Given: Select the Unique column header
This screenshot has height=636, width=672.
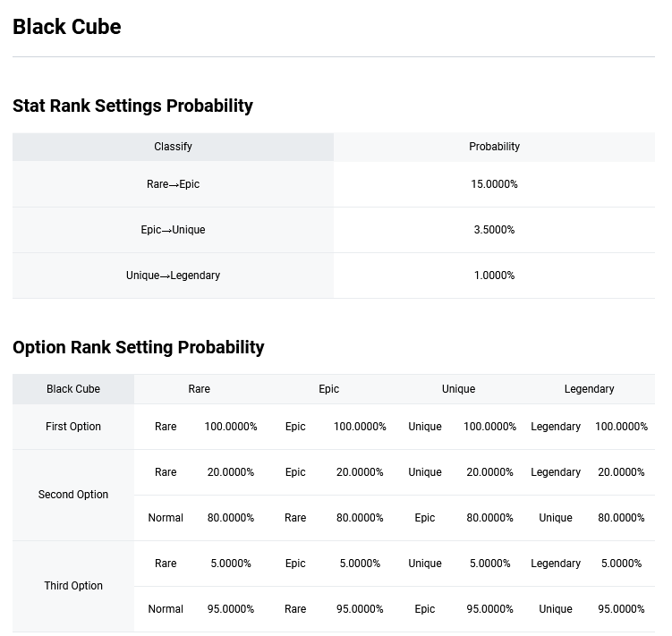Looking at the screenshot, I should [458, 389].
